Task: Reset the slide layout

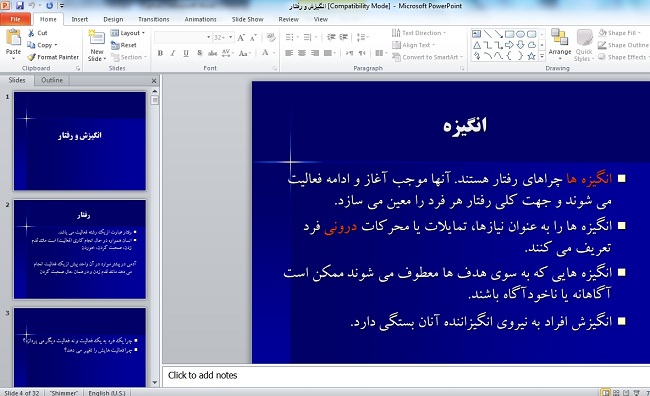Action: click(x=124, y=45)
